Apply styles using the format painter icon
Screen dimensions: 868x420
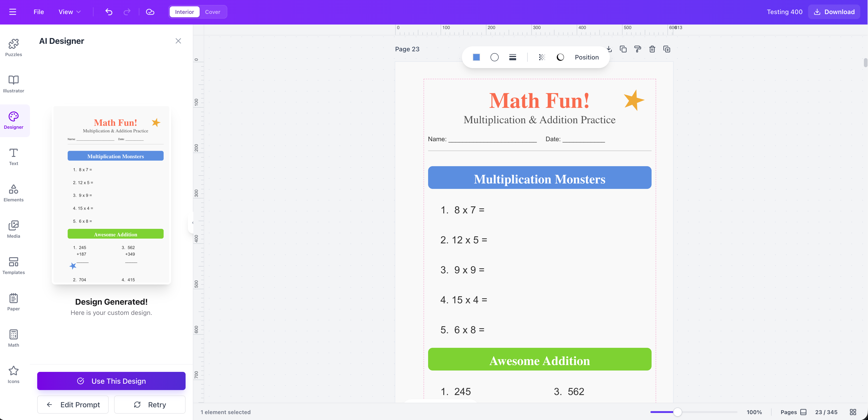(638, 49)
